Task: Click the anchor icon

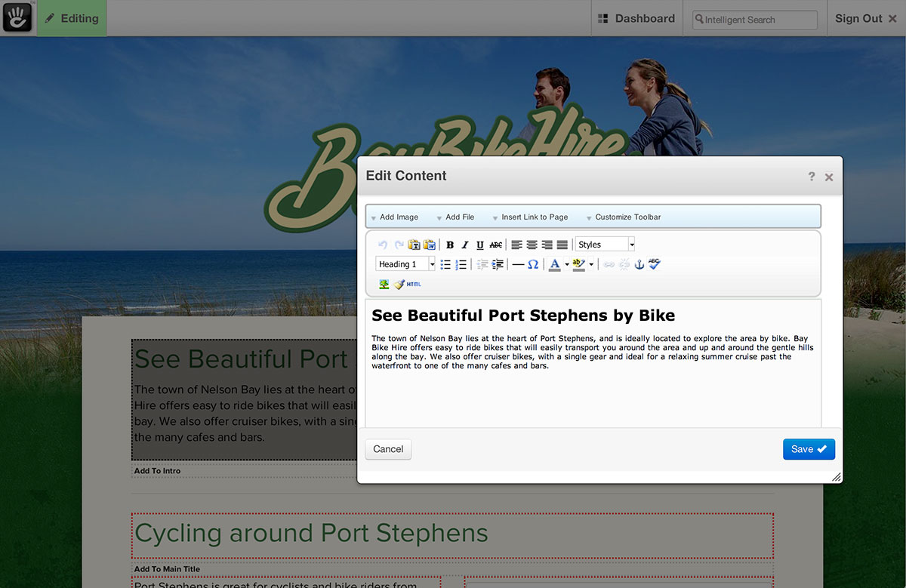Action: (639, 264)
